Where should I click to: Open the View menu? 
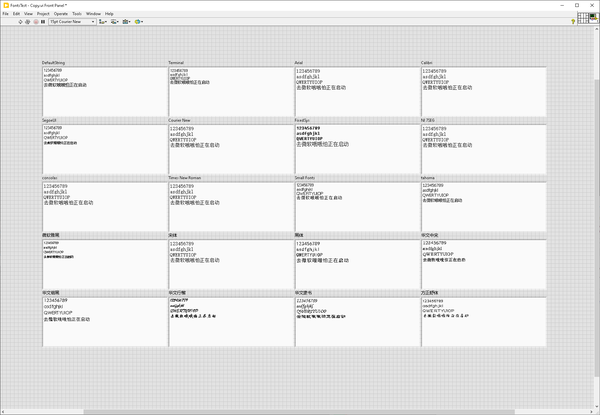[28, 14]
